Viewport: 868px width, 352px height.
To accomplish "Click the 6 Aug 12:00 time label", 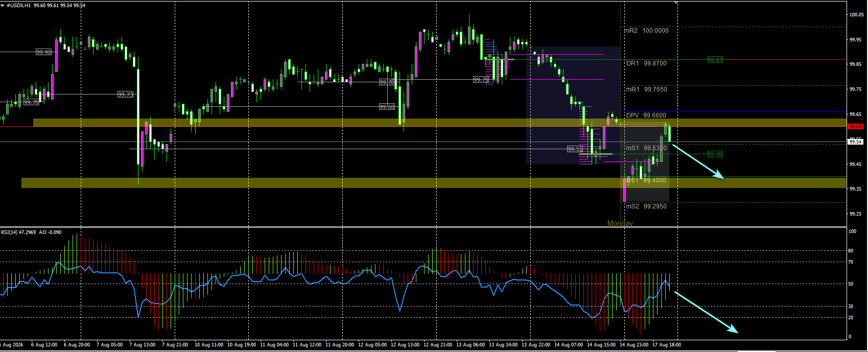I will point(44,345).
